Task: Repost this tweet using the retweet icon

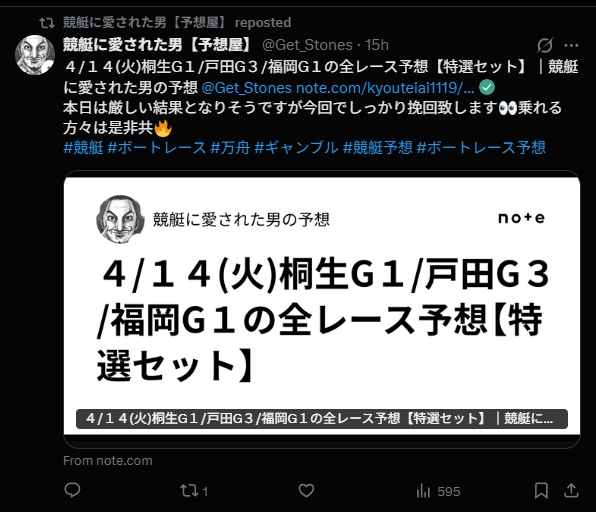Action: pos(189,491)
